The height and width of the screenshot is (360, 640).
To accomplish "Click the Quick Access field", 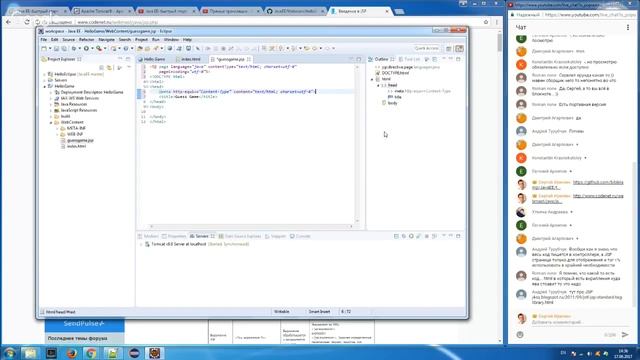I will [x=427, y=48].
